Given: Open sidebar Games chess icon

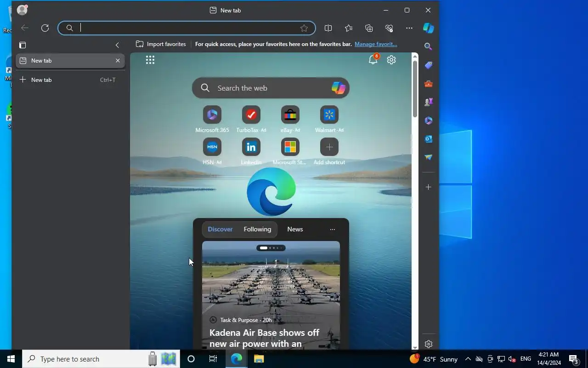Looking at the screenshot, I should (x=428, y=102).
